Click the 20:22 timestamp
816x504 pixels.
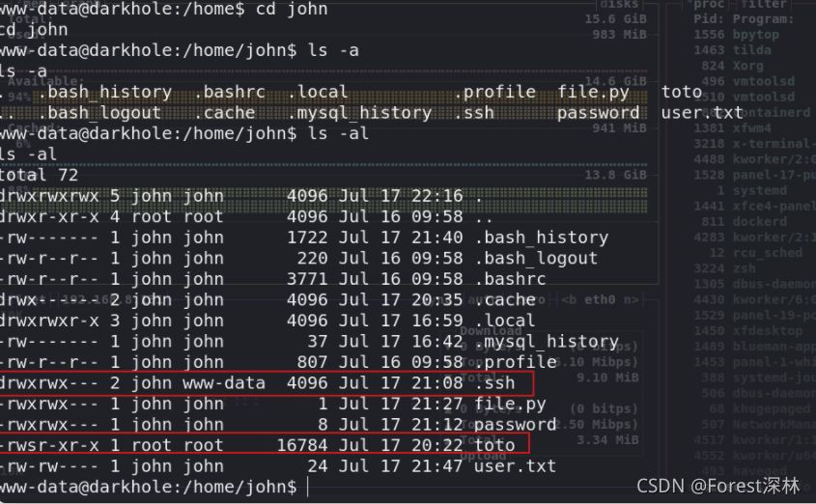point(437,446)
